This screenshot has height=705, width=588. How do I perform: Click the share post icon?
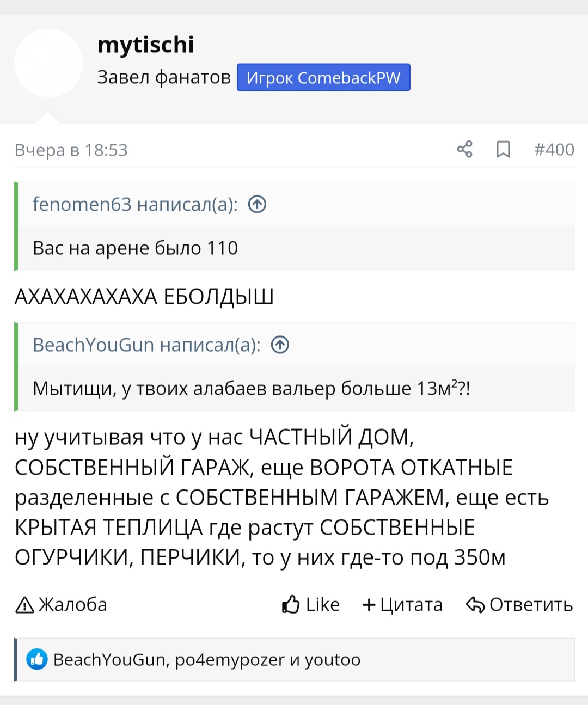[x=464, y=149]
